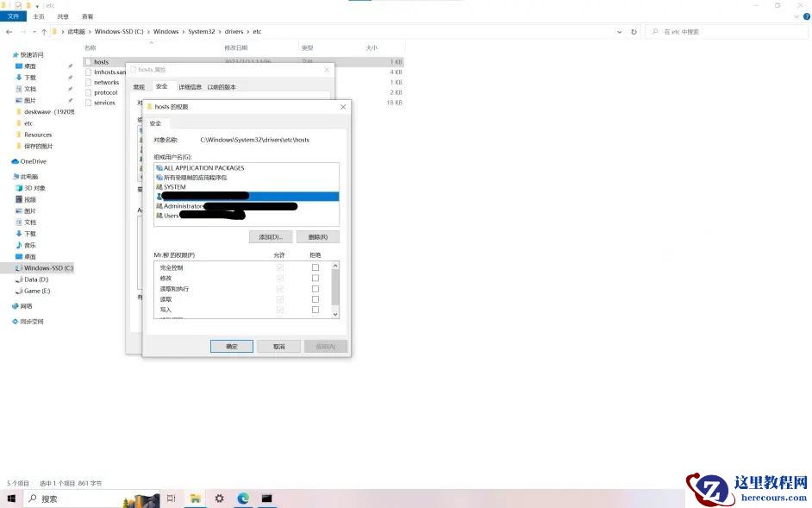Click the lmhosts.sam file icon

click(88, 72)
